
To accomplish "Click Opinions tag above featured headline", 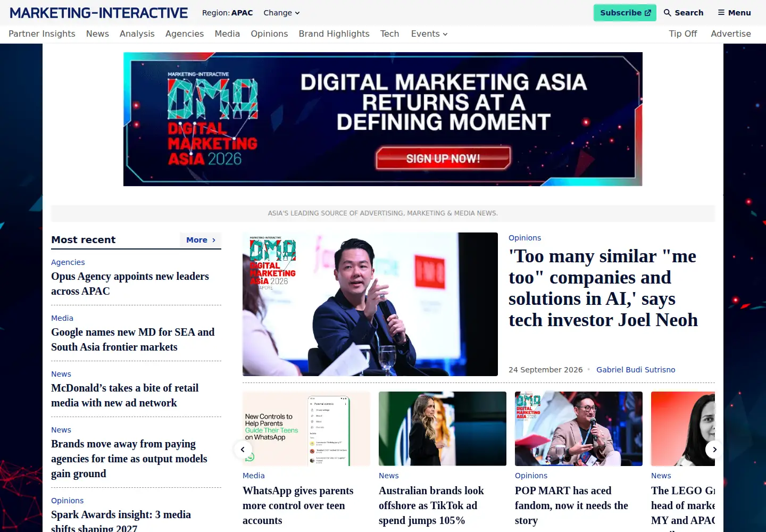I will [x=524, y=238].
